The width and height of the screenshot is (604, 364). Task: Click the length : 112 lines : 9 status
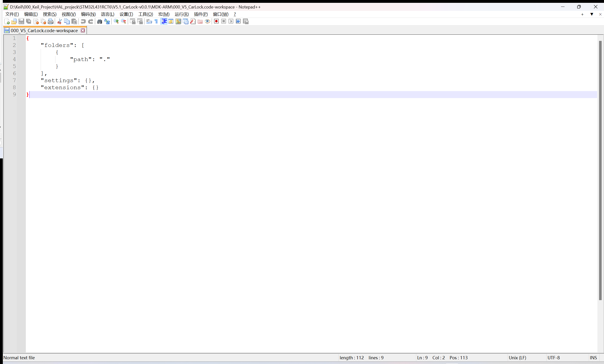point(362,358)
